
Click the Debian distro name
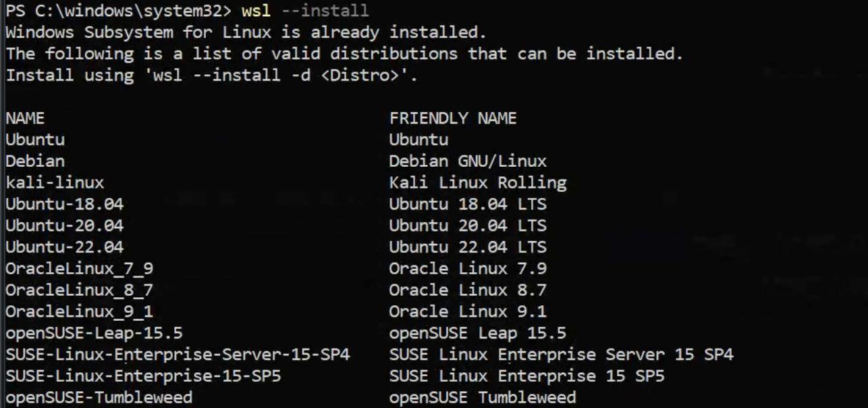pos(35,161)
